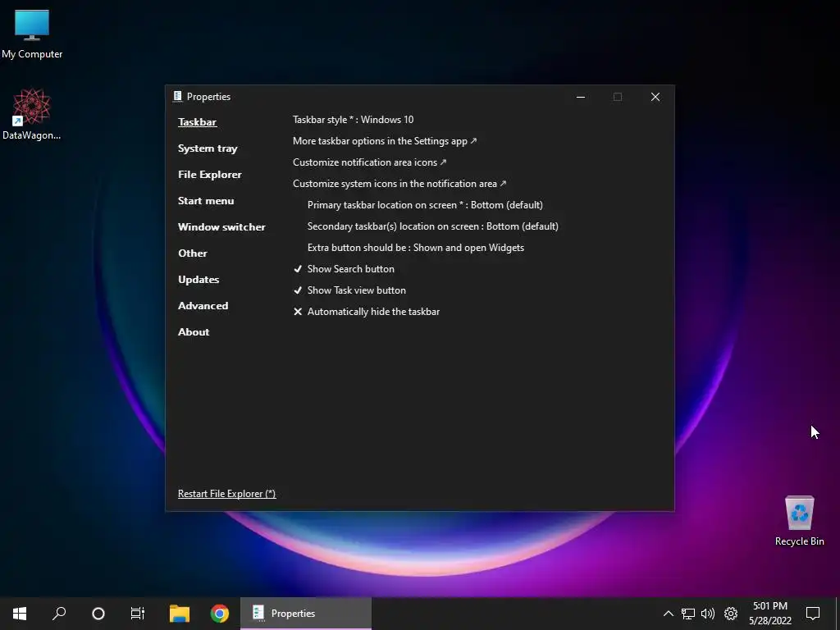Open the gear tray icon
The image size is (840, 630).
(731, 614)
